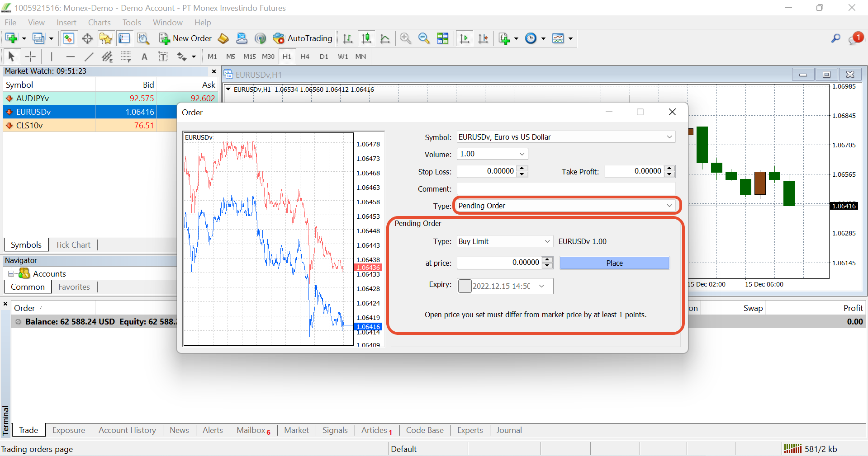Open the Buy Limit type dropdown
Viewport: 868px width, 456px height.
pyautogui.click(x=505, y=241)
